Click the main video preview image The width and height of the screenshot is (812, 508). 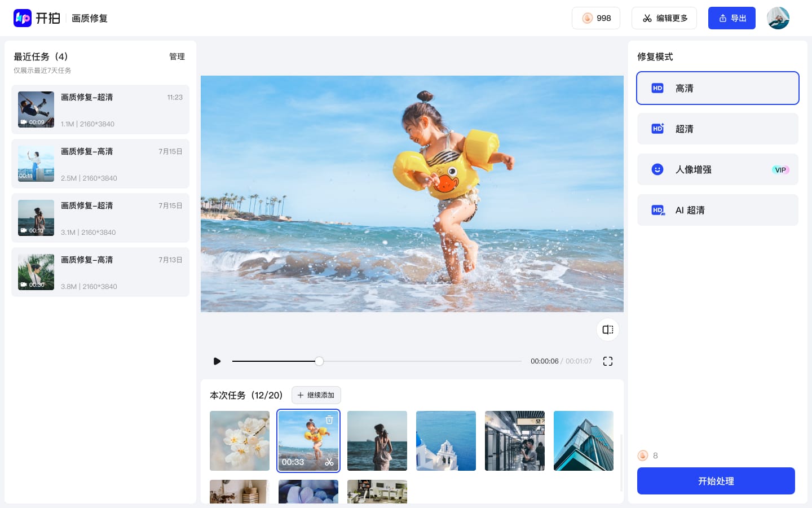(x=412, y=194)
